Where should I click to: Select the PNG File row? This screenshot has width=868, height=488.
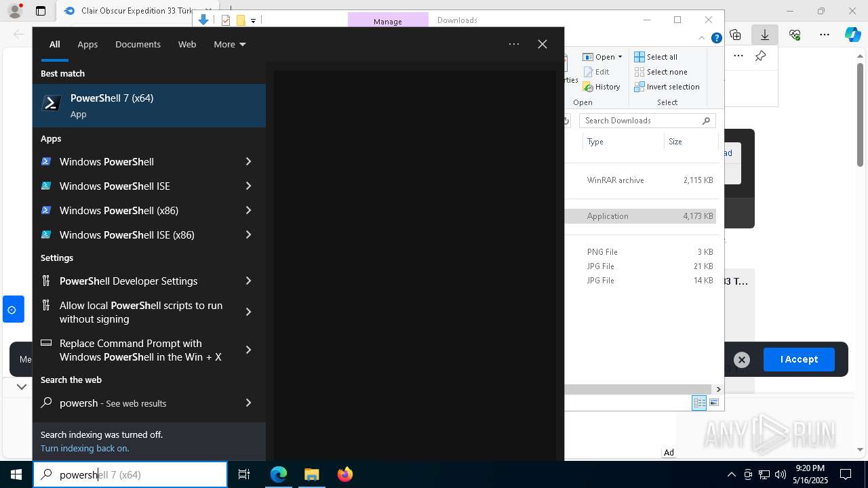click(642, 252)
